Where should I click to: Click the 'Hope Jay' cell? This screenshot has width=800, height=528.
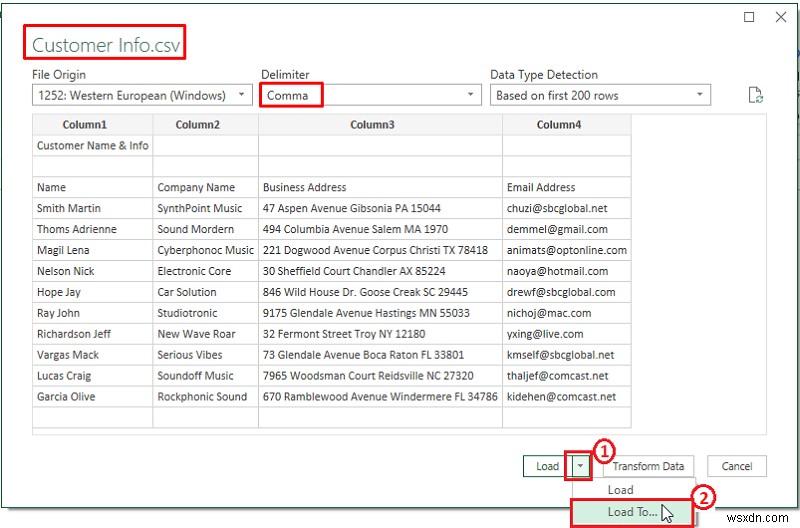tap(92, 292)
